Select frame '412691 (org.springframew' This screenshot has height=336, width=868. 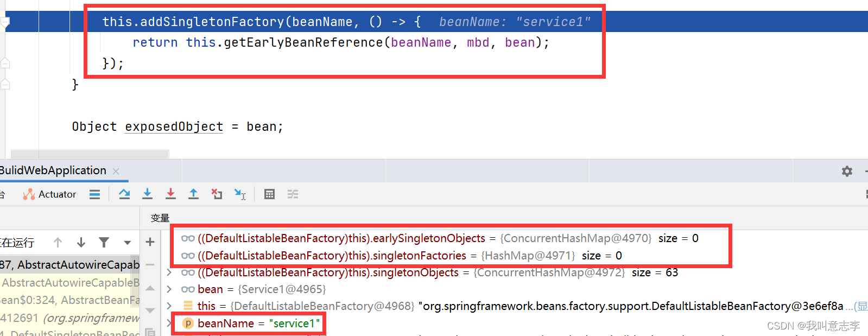[x=69, y=318]
